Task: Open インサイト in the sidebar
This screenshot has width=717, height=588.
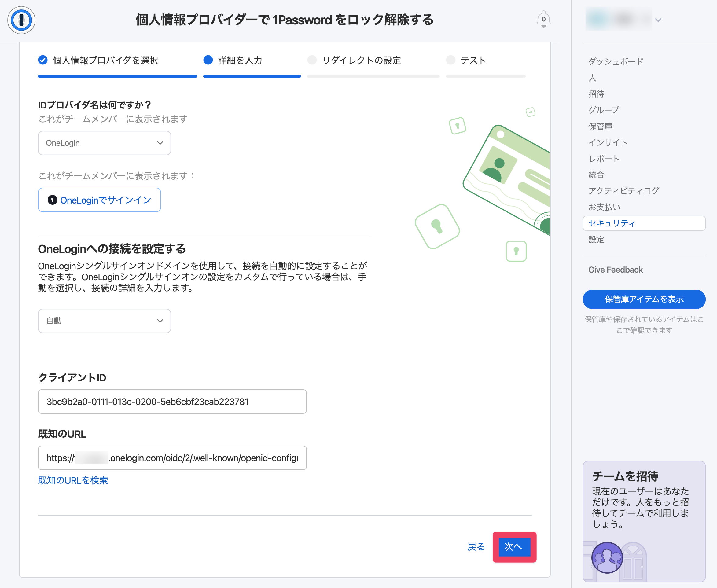Action: 608,143
